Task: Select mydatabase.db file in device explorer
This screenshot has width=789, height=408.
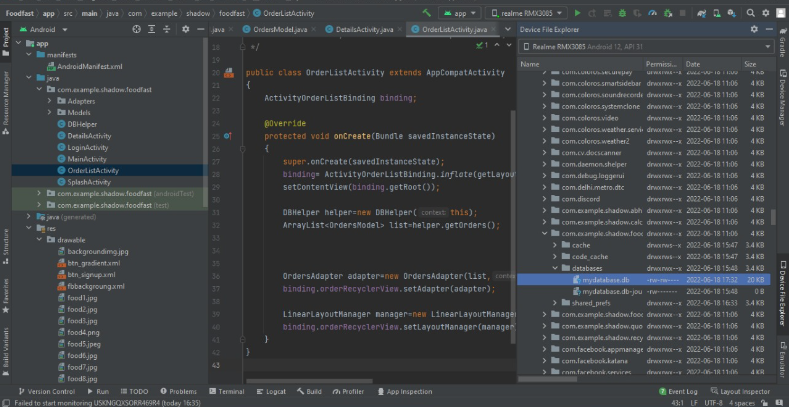Action: click(x=644, y=280)
